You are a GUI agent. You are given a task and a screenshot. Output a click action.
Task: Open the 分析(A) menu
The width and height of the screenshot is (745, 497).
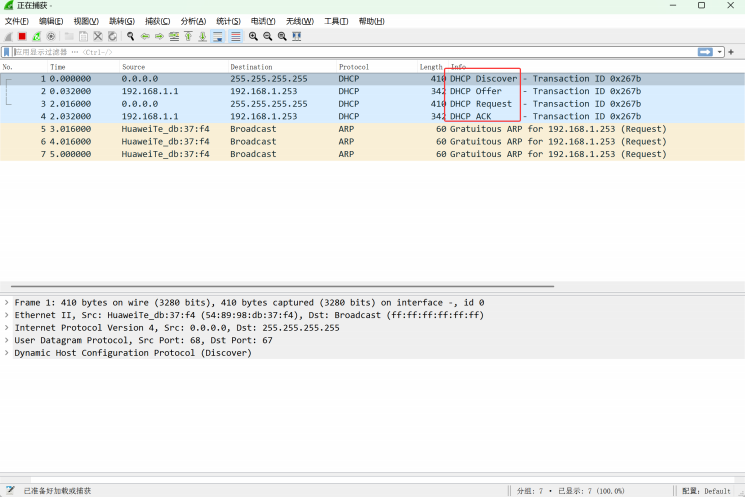point(193,21)
